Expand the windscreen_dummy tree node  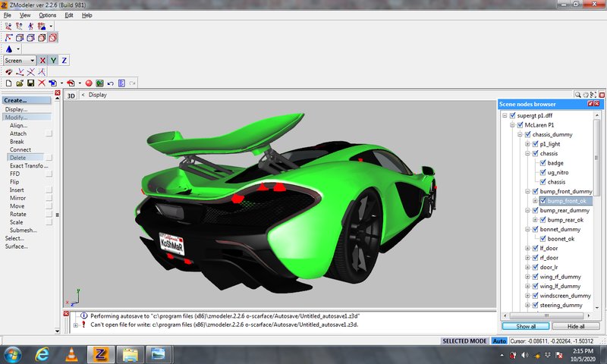tap(527, 296)
